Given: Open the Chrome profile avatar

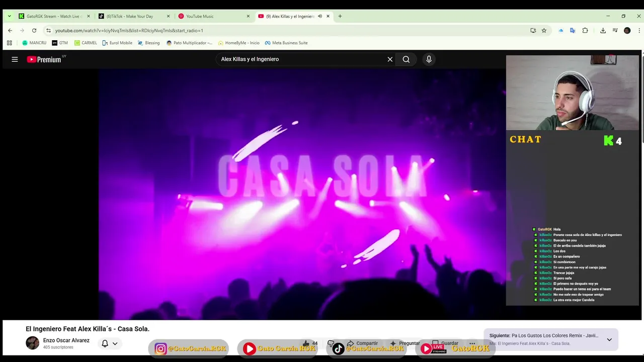Looking at the screenshot, I should [627, 31].
